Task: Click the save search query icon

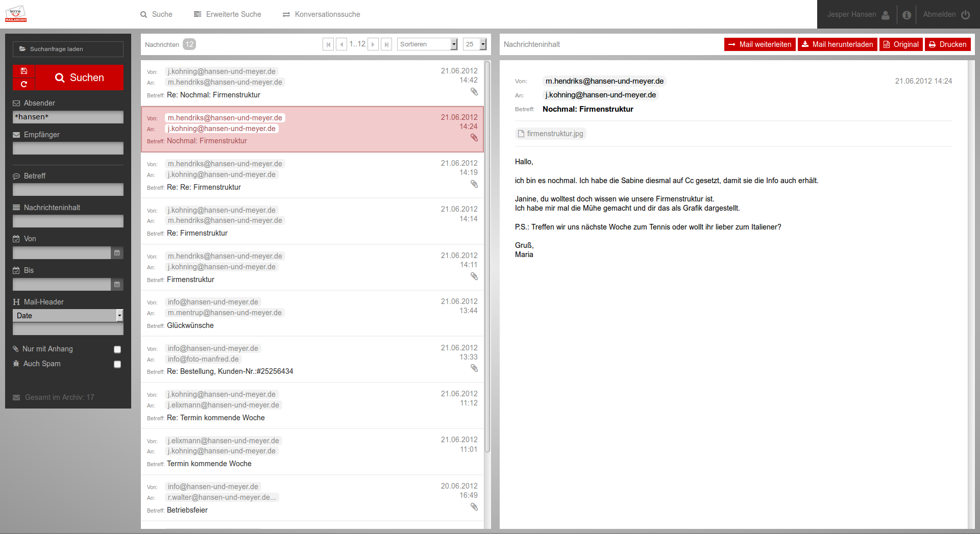Action: (24, 71)
